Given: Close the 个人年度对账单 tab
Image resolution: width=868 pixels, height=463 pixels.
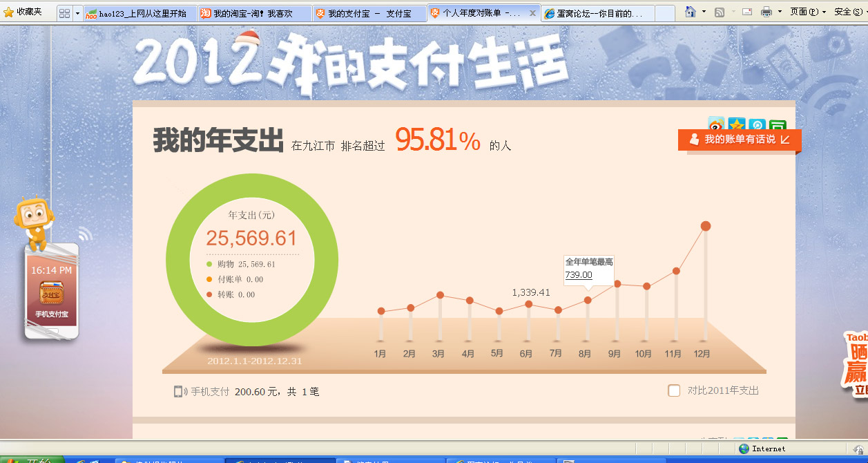Looking at the screenshot, I should (532, 13).
